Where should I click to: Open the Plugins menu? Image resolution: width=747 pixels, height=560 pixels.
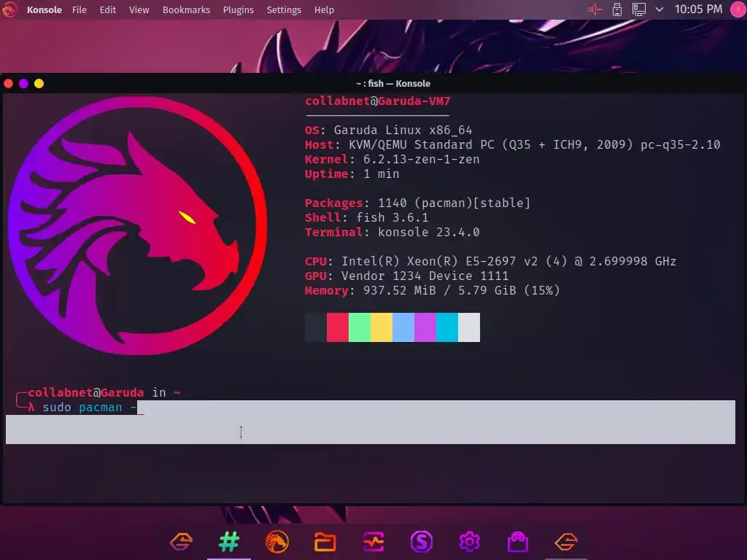[x=239, y=10]
